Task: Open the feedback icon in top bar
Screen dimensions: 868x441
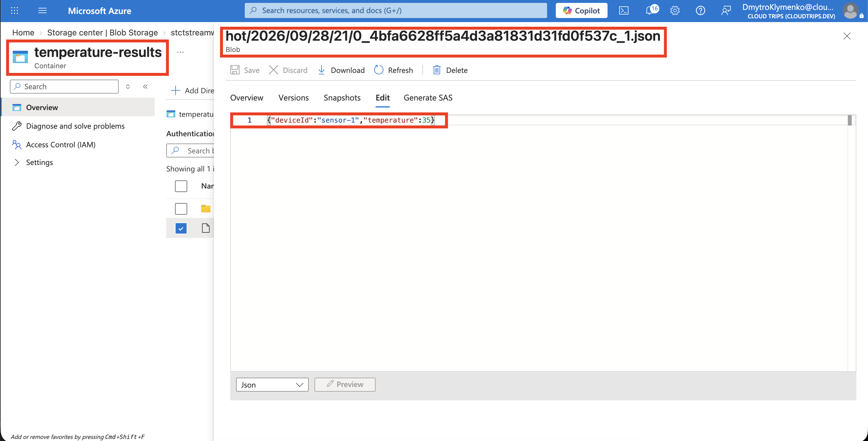Action: pos(726,10)
